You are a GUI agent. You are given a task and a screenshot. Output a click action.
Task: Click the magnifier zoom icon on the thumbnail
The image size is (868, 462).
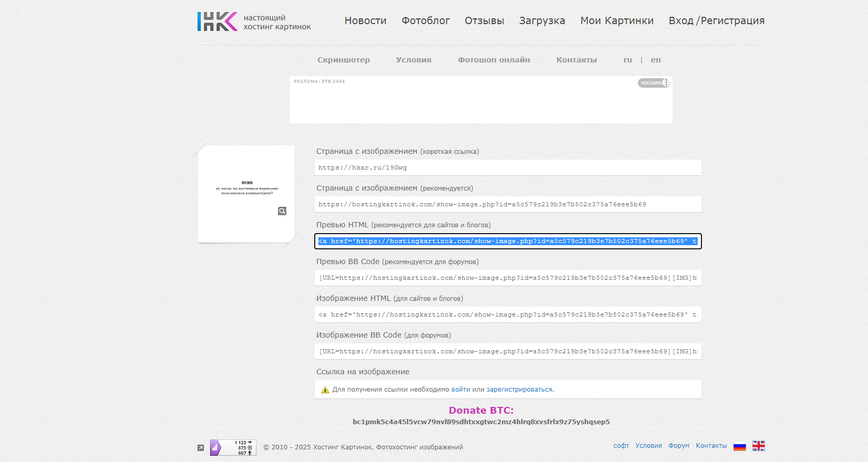point(282,211)
